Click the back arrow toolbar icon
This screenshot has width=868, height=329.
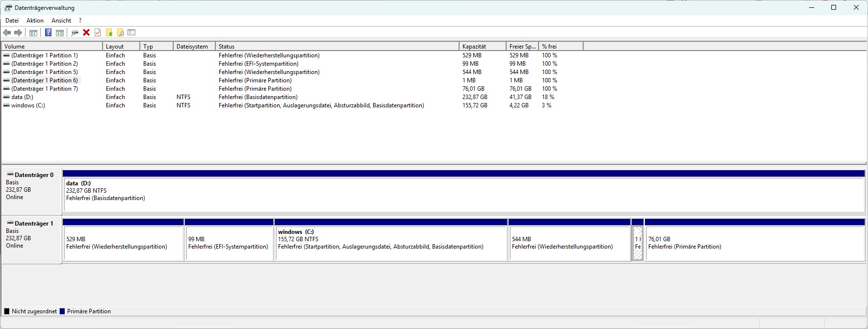(7, 33)
